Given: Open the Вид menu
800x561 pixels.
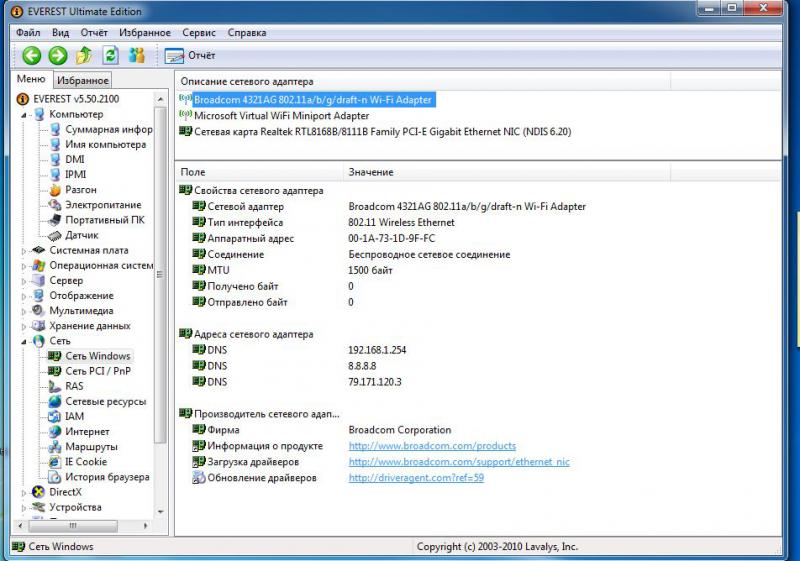Looking at the screenshot, I should tap(60, 33).
